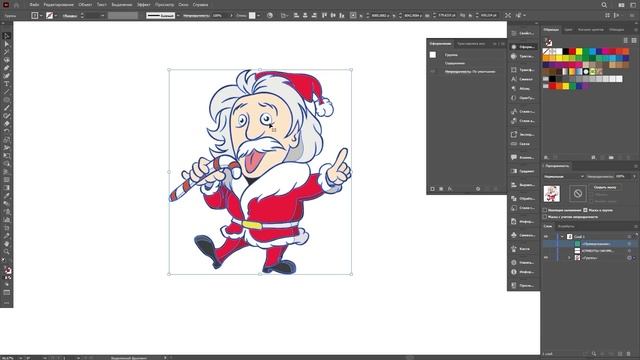
Task: Select the Rotate tool
Action: pyautogui.click(x=7, y=131)
